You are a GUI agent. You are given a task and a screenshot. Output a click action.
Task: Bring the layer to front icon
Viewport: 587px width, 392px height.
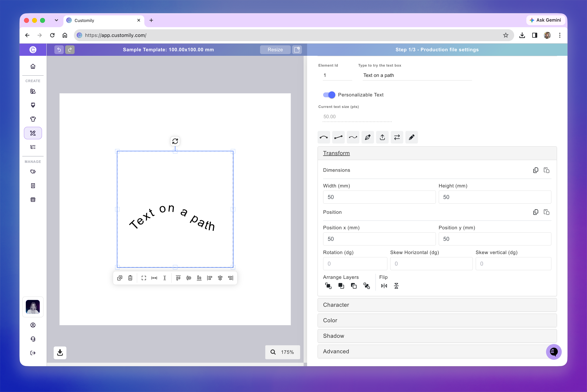(x=328, y=286)
